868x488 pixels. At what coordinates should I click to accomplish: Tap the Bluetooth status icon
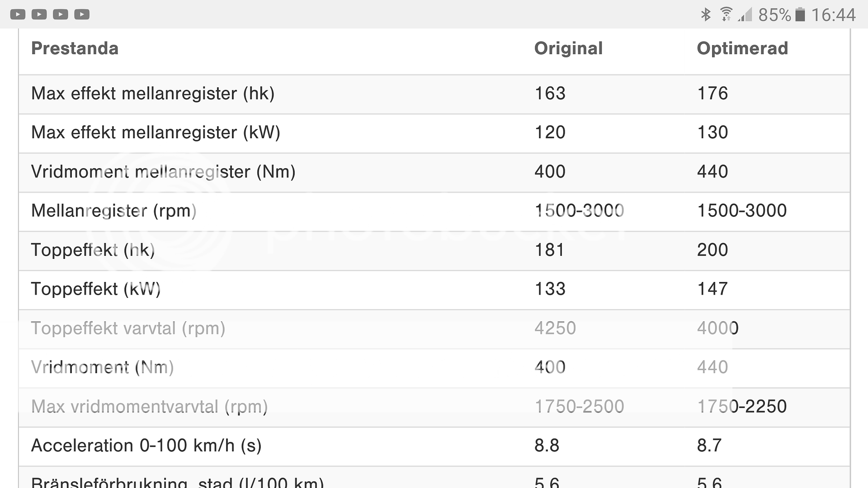tap(705, 14)
